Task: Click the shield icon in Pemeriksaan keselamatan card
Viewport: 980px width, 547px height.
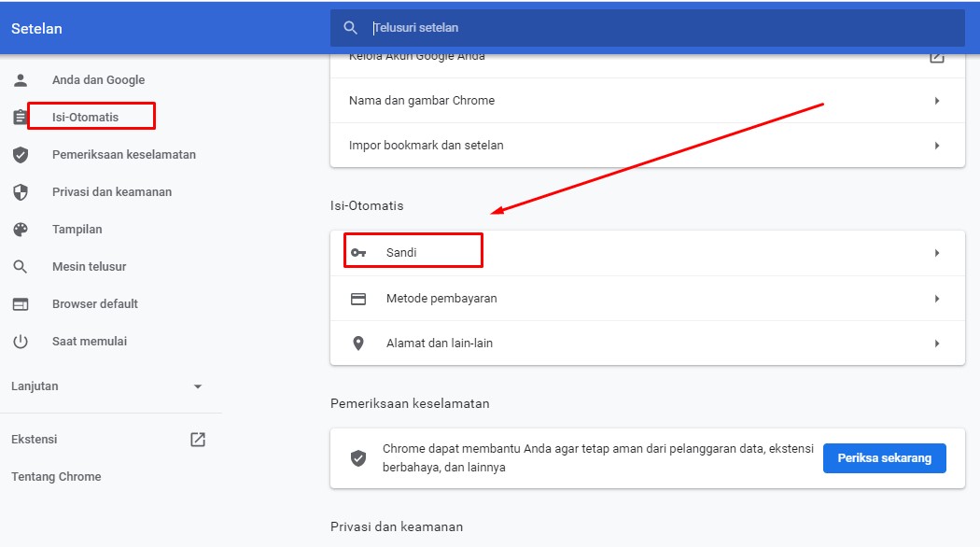Action: point(358,458)
